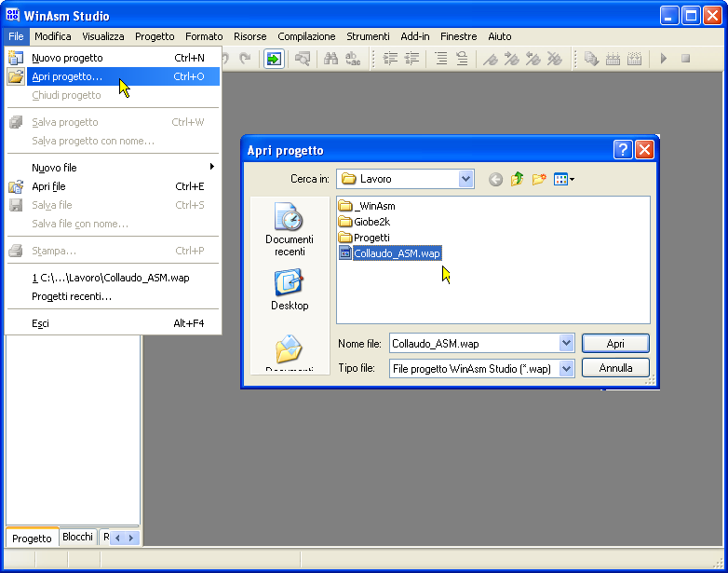Click the Run (play triangle) toolbar icon
The height and width of the screenshot is (573, 728).
pos(664,59)
